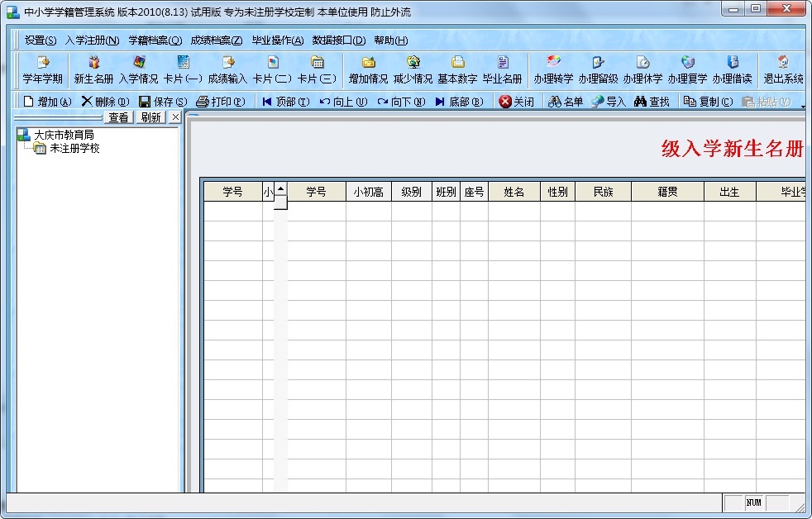Click the 打印 print button
Viewport: 812px width, 519px height.
221,102
